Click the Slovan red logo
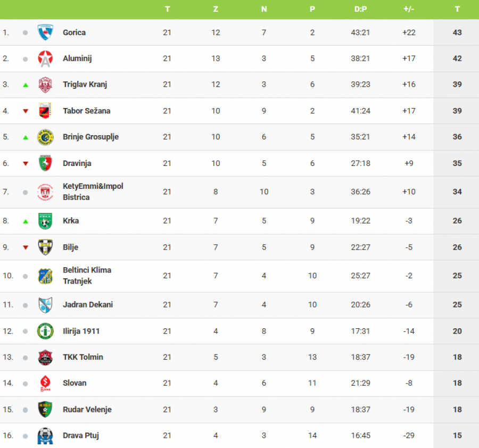Screen dimensions: 479x448 tap(45, 383)
